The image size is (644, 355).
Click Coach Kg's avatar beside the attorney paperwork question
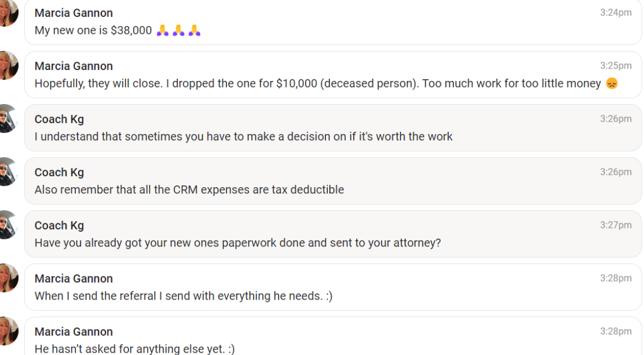8,225
